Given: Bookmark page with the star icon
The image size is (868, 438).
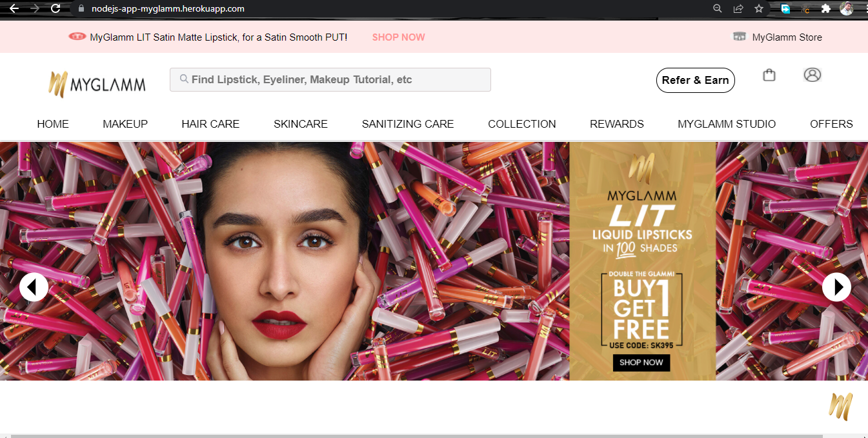Looking at the screenshot, I should point(759,8).
